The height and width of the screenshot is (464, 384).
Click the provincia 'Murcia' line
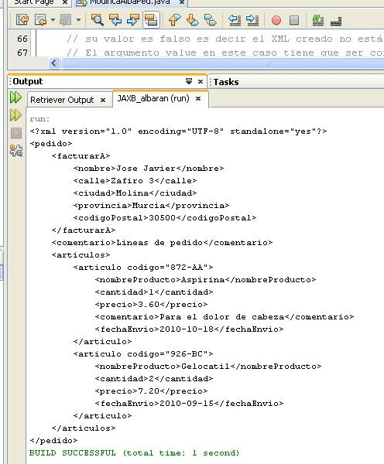pyautogui.click(x=151, y=205)
